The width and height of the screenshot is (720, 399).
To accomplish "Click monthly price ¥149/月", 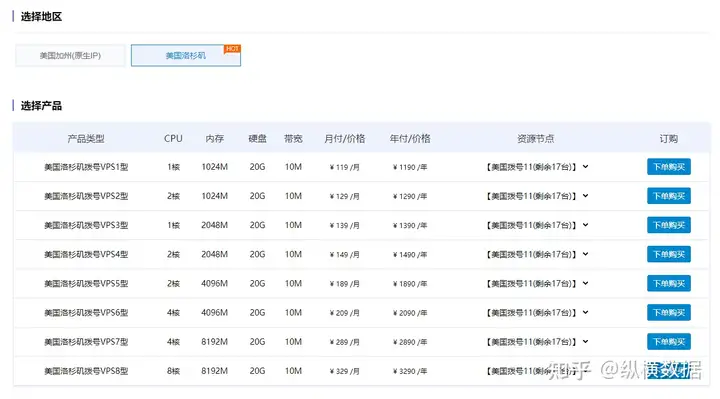I will (344, 255).
